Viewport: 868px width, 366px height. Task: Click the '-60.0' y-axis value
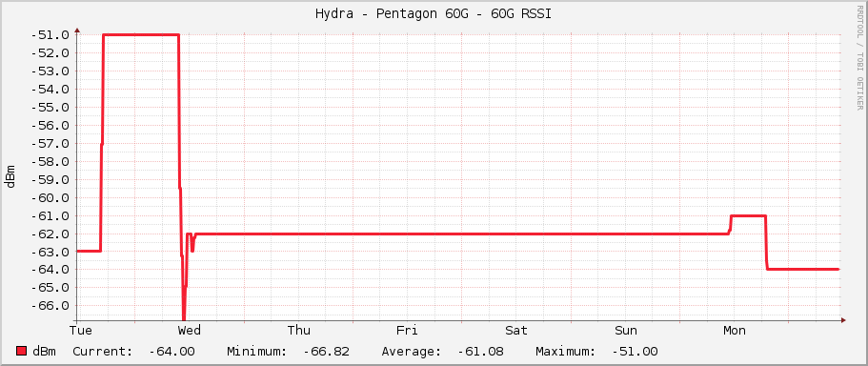click(50, 197)
